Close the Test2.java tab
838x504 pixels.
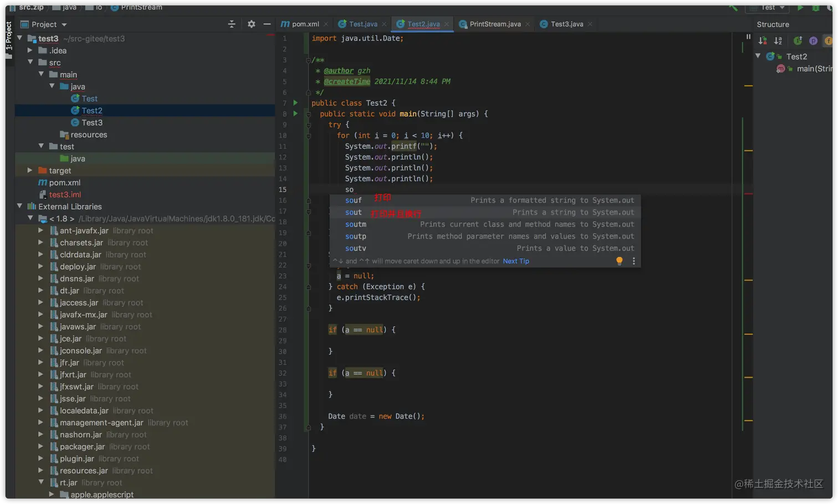coord(447,24)
